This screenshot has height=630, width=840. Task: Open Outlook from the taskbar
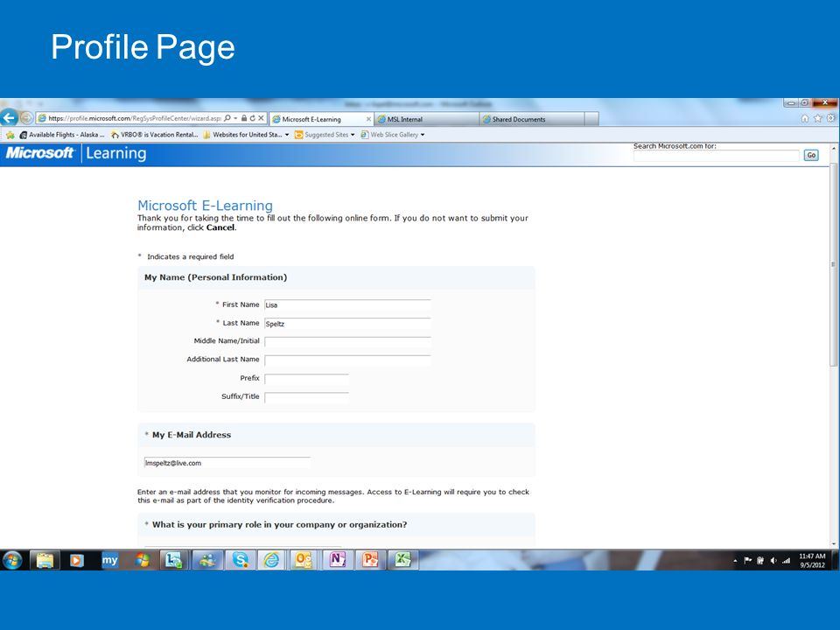[x=304, y=560]
